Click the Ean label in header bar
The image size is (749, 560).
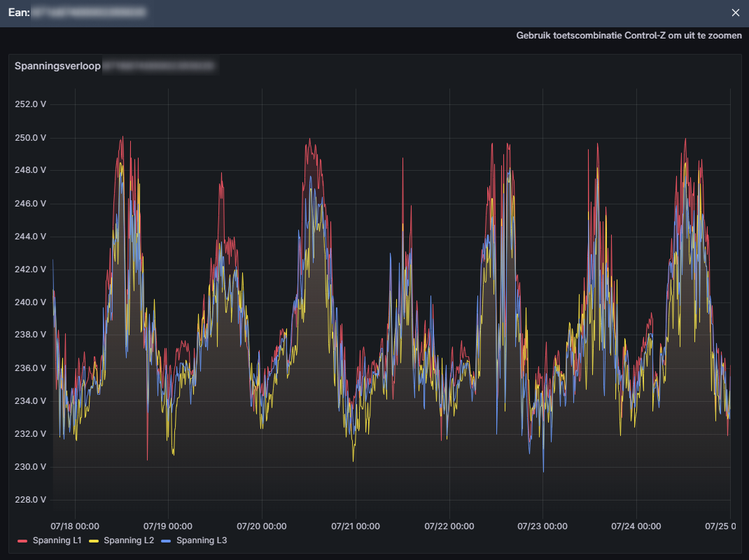(18, 13)
